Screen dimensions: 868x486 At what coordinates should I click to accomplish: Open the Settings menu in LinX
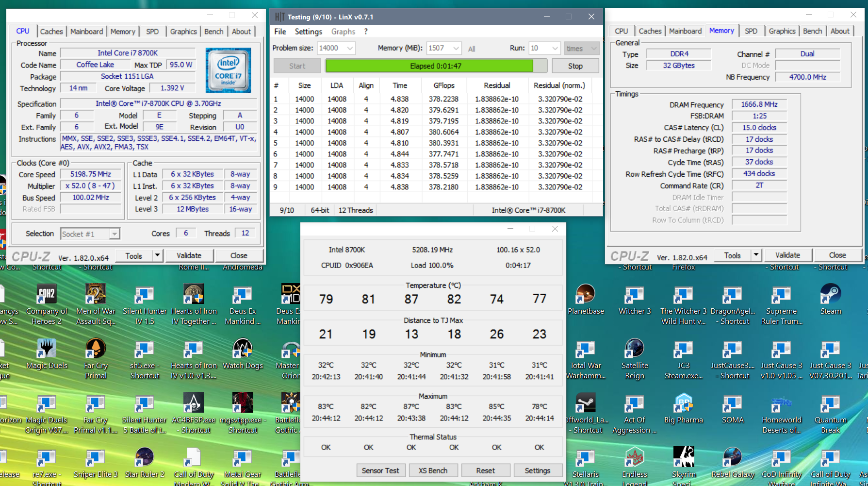308,32
